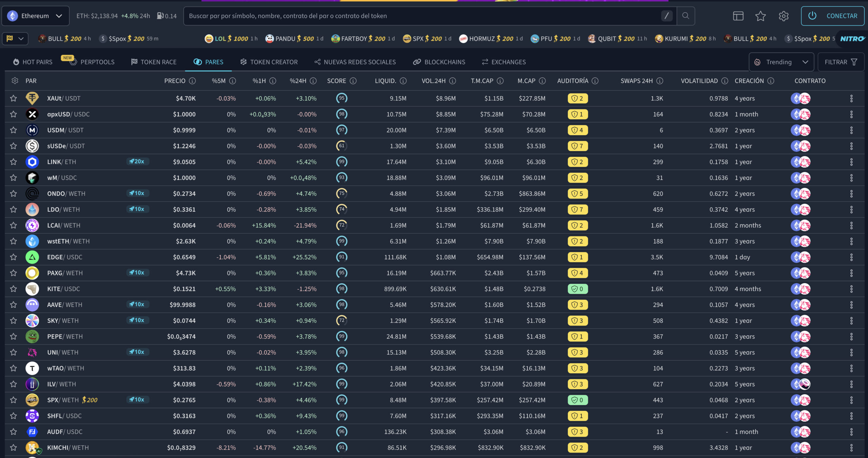868x458 pixels.
Task: Open the race flag dropdown under the logo
Action: pyautogui.click(x=15, y=38)
